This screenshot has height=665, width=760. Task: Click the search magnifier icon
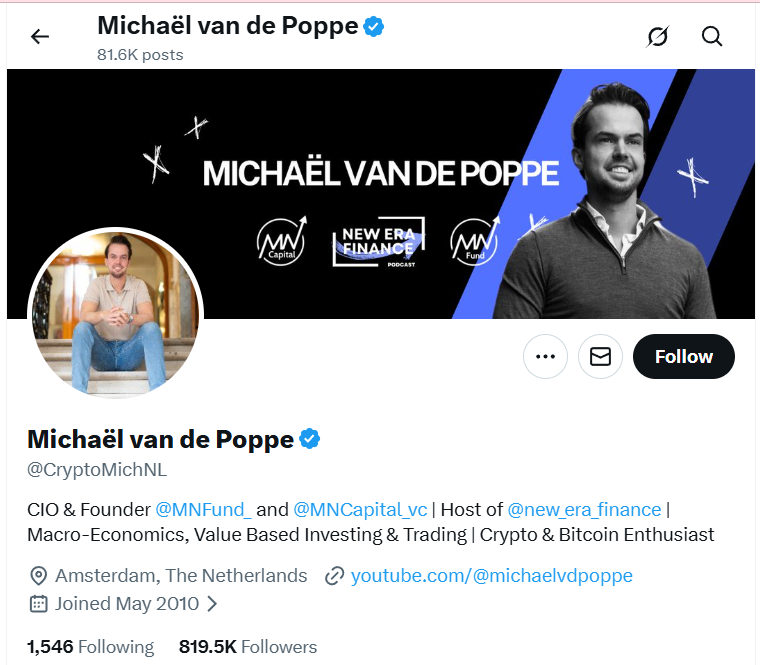[712, 37]
